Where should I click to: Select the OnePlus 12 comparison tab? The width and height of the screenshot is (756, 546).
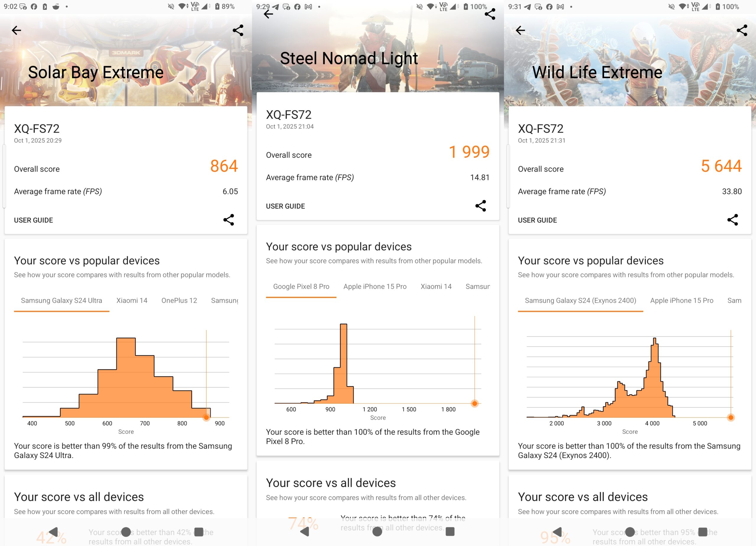coord(179,300)
